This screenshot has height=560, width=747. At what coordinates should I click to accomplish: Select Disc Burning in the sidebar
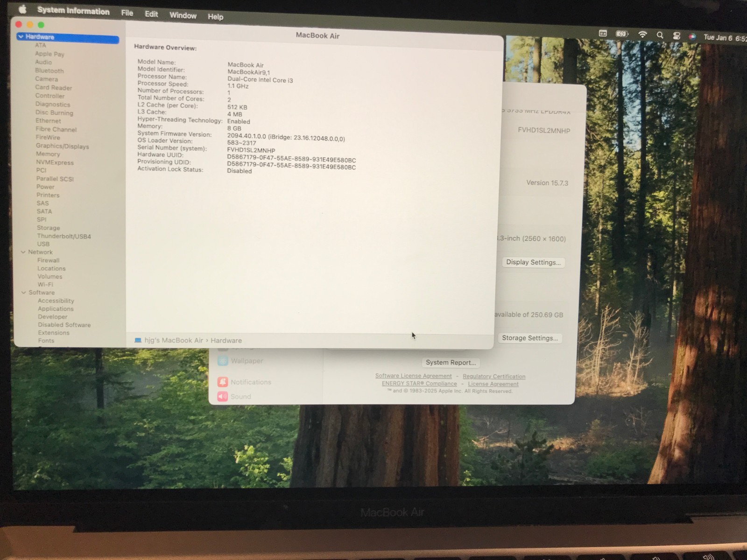pyautogui.click(x=54, y=112)
